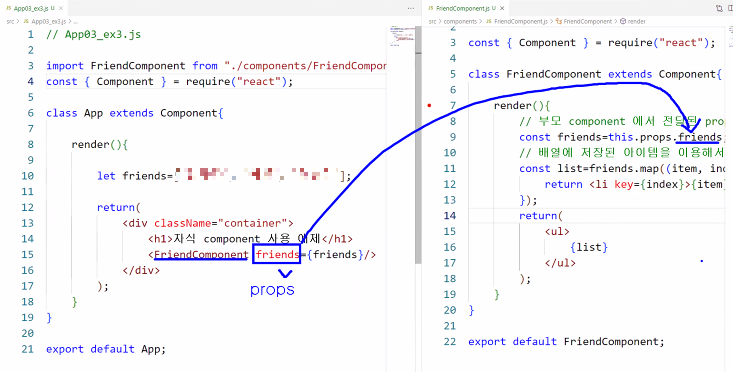Click 'export default FriendComponent;' line
The width and height of the screenshot is (733, 372).
coord(566,342)
